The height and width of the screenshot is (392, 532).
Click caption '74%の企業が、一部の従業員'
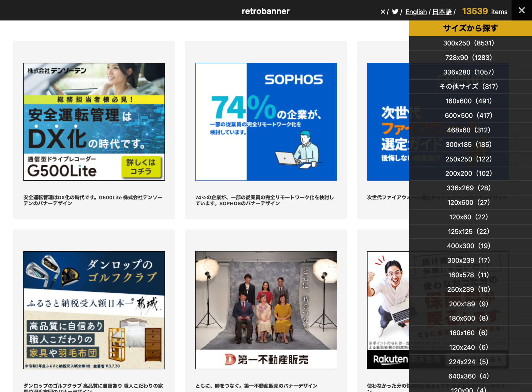(264, 200)
